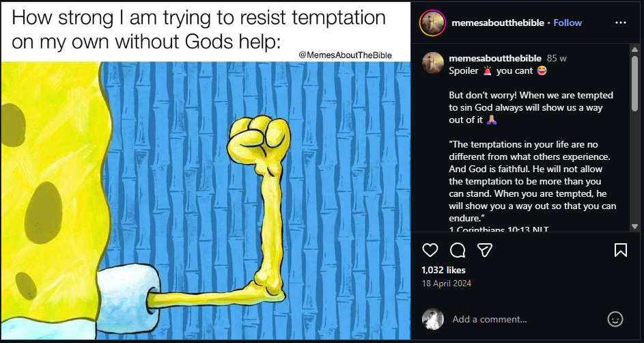The width and height of the screenshot is (644, 343).
Task: Click your avatar beside the comment box
Action: click(x=433, y=319)
